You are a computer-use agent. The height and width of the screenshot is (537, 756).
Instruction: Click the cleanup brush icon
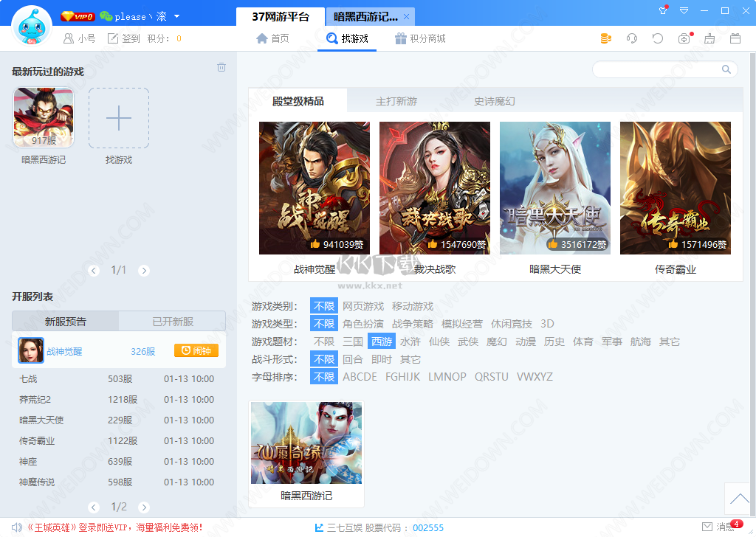pyautogui.click(x=709, y=38)
